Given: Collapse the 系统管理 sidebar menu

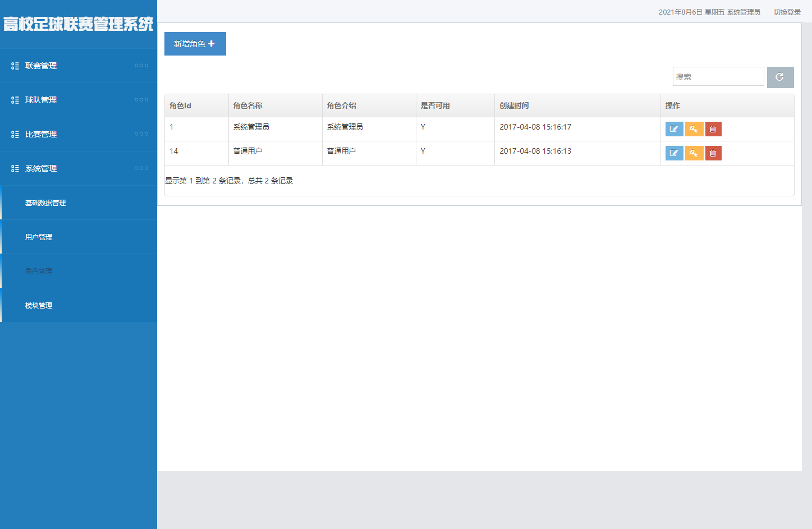Looking at the screenshot, I should tap(41, 168).
